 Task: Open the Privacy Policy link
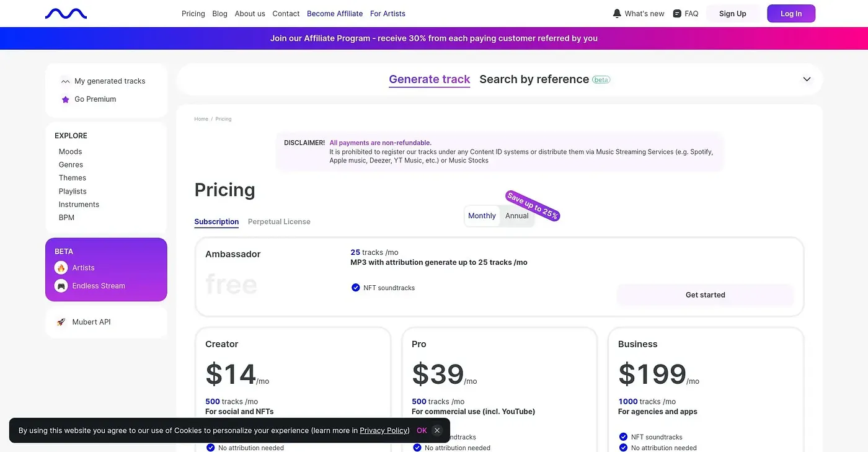[384, 430]
